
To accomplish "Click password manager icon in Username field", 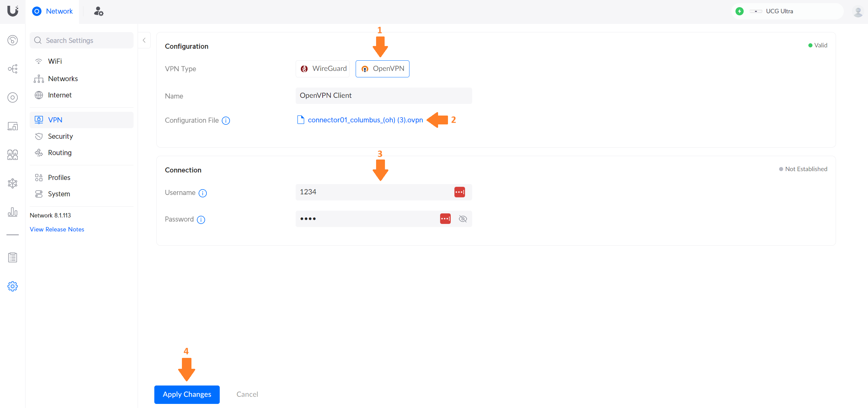I will click(x=460, y=192).
